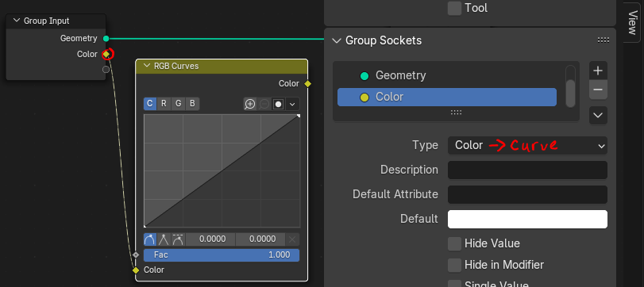Check the Tool checkbox
644x287 pixels.
pyautogui.click(x=455, y=8)
